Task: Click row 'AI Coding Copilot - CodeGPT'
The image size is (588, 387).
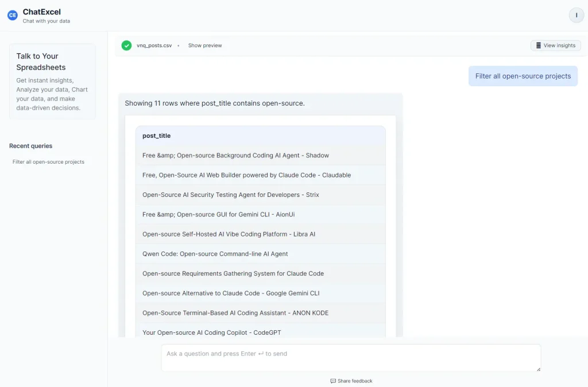Action: 261,331
